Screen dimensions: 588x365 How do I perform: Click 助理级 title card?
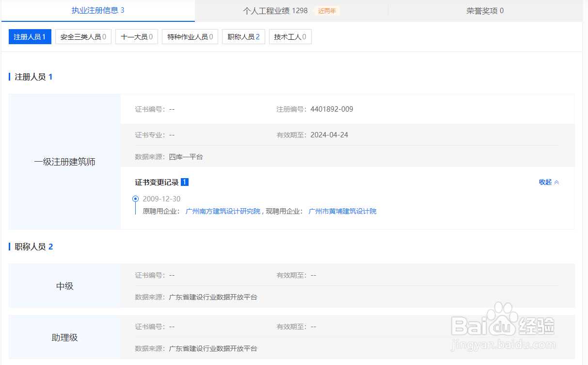(x=64, y=337)
